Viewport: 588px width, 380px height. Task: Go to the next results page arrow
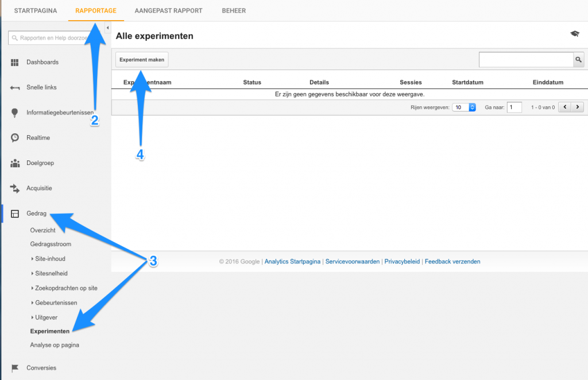577,107
